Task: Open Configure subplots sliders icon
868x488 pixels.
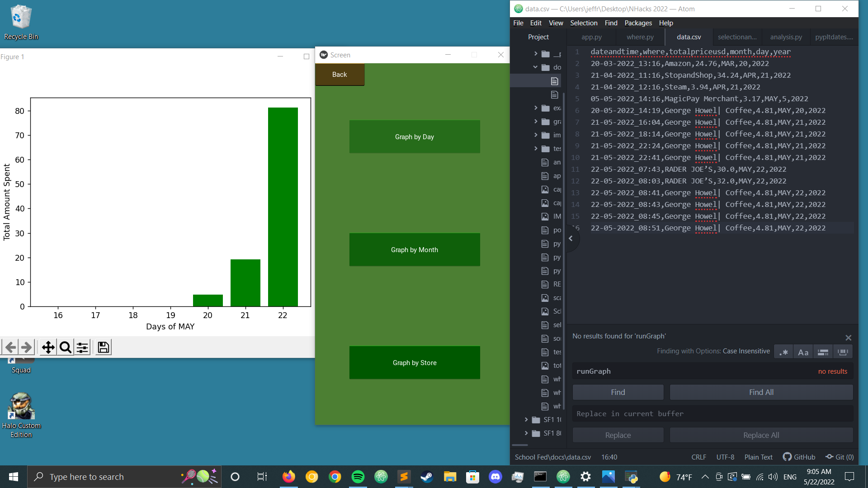Action: pos(82,347)
